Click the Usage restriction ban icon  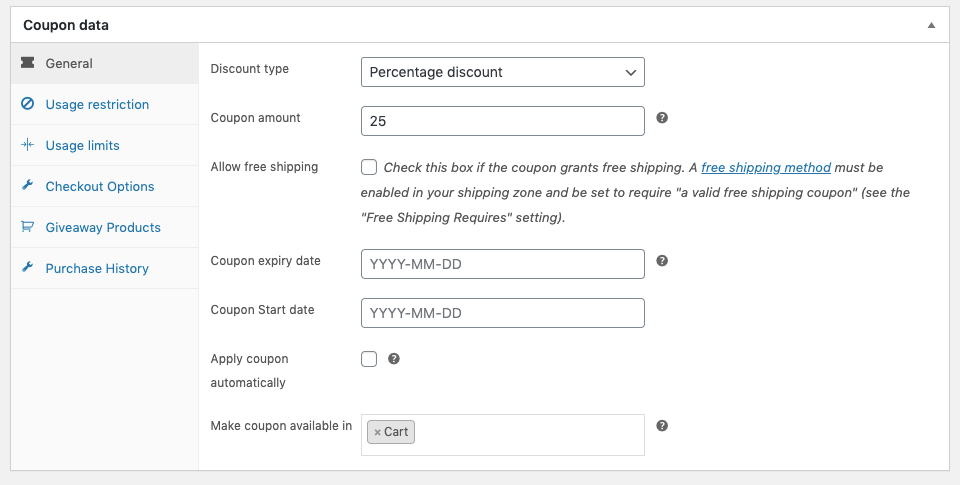tap(27, 104)
